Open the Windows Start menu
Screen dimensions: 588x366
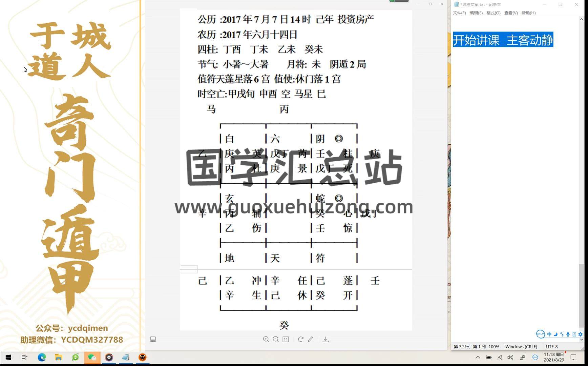[x=8, y=358]
